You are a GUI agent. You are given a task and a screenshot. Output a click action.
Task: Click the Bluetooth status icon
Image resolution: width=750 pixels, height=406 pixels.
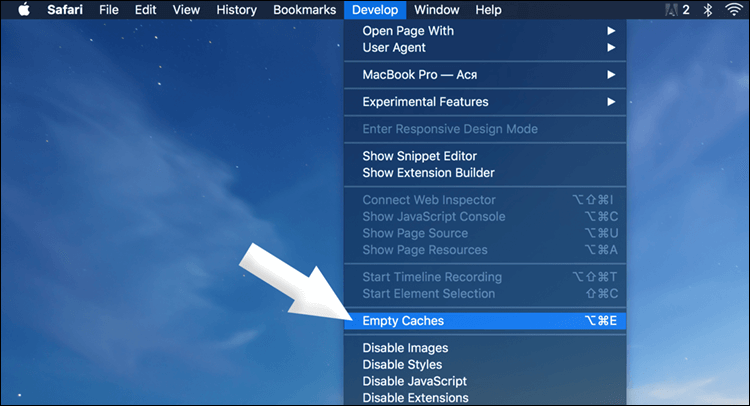[x=708, y=10]
